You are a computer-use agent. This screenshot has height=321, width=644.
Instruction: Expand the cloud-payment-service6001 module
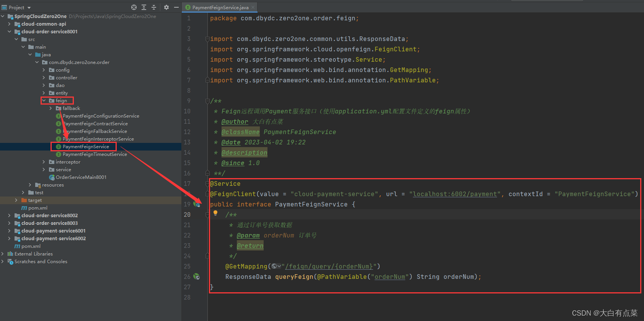[x=10, y=231]
